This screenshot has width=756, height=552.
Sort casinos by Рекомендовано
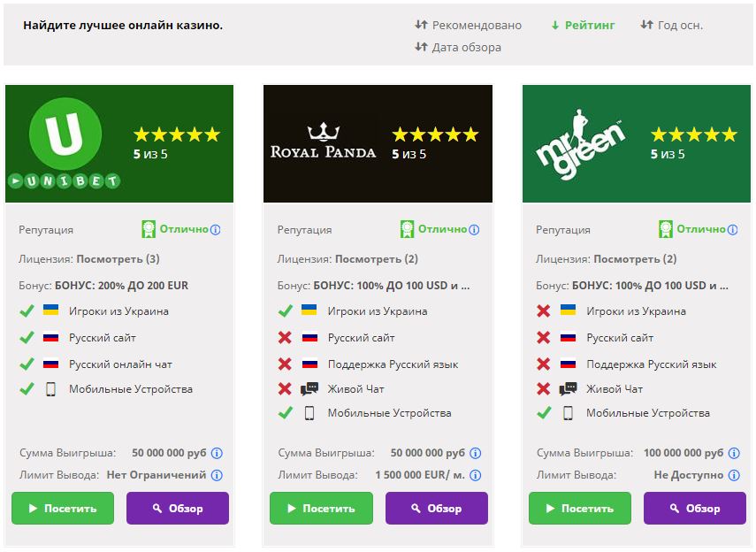tap(468, 25)
